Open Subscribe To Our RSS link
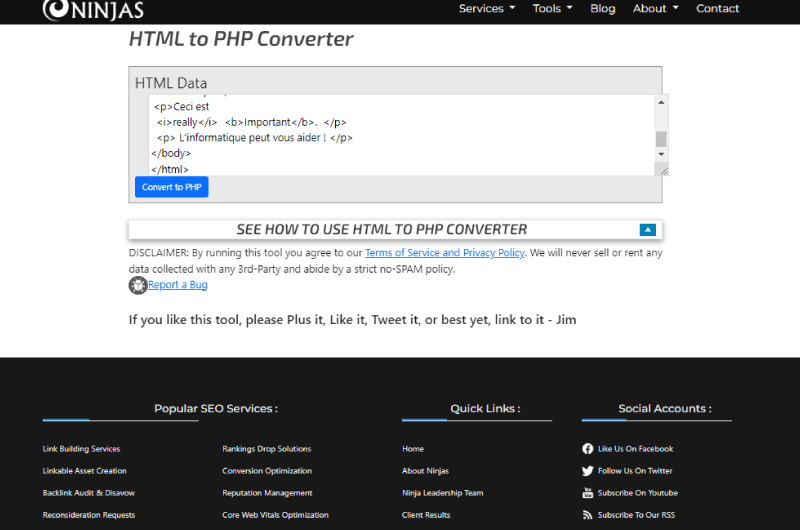Viewport: 800px width, 530px height. [x=636, y=515]
